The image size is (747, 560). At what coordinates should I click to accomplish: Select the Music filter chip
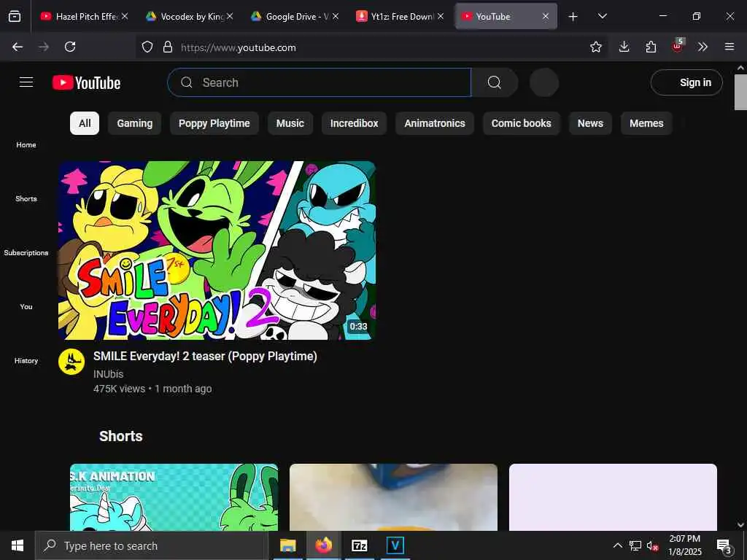pos(290,123)
